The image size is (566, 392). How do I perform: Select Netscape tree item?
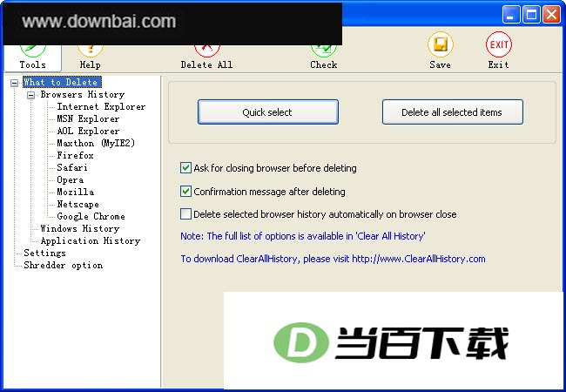[x=78, y=205]
